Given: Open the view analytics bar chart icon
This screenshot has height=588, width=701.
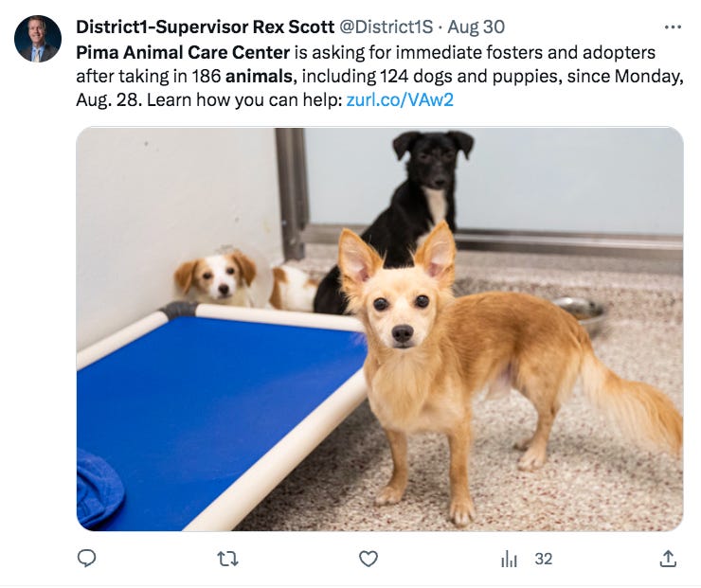Looking at the screenshot, I should (x=509, y=559).
